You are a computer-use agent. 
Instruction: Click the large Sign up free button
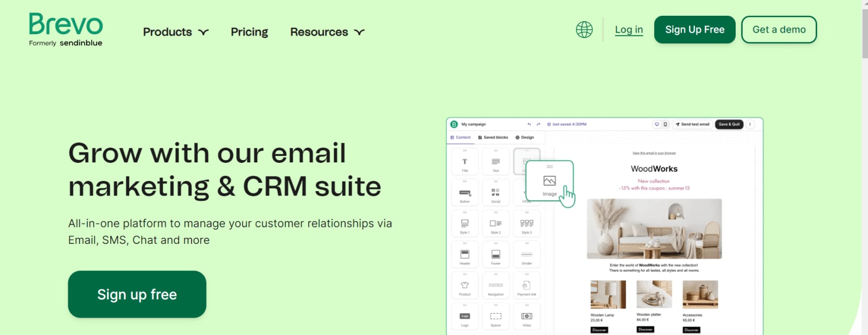coord(137,294)
